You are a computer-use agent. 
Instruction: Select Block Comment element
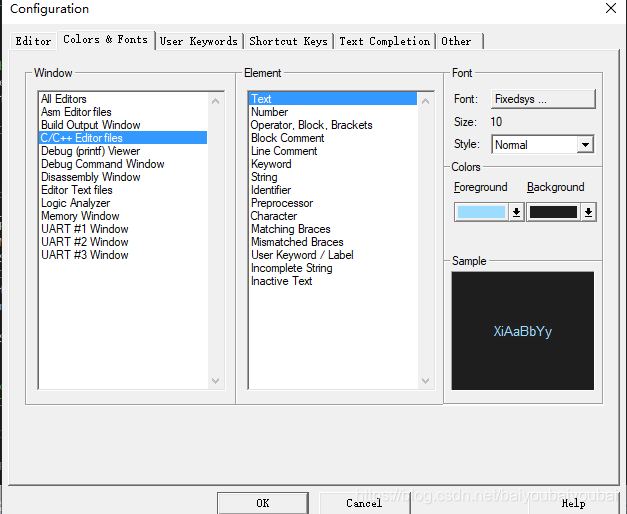(x=333, y=138)
